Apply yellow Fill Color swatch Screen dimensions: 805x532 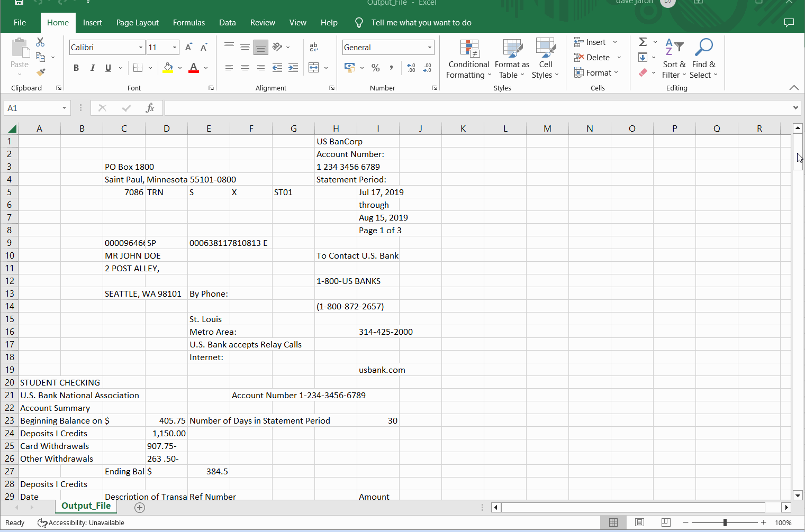click(168, 68)
